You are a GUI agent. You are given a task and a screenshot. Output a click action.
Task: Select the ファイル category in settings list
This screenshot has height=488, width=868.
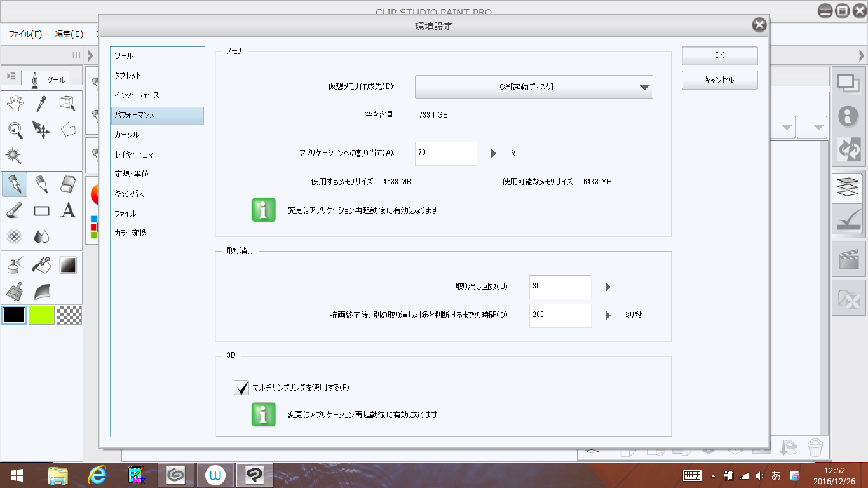(157, 213)
